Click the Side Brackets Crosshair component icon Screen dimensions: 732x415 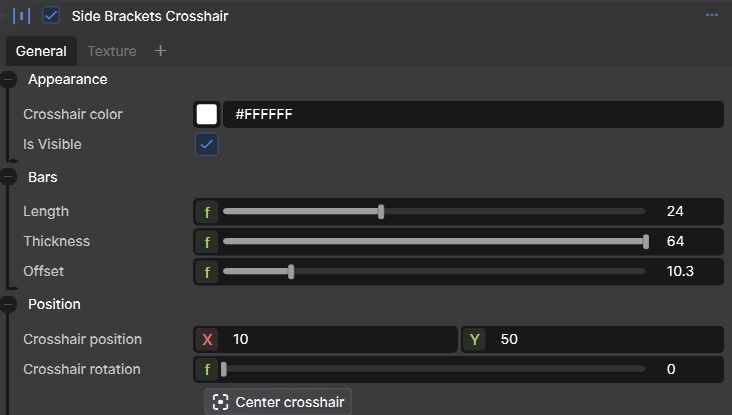click(21, 16)
